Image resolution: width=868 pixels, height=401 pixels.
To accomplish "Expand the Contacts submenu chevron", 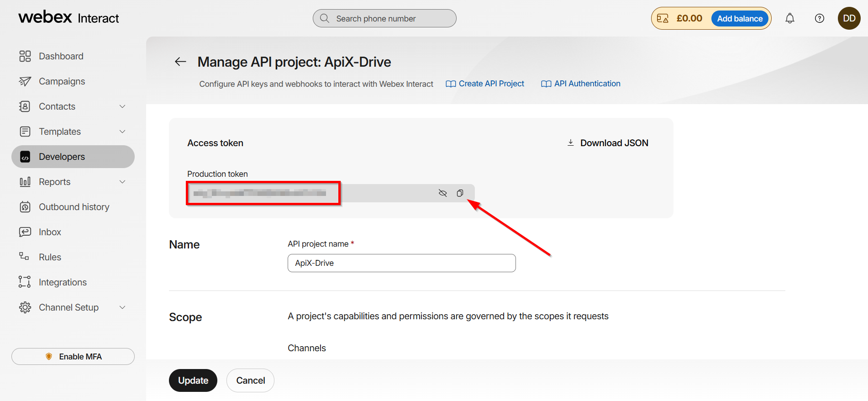I will [x=122, y=106].
